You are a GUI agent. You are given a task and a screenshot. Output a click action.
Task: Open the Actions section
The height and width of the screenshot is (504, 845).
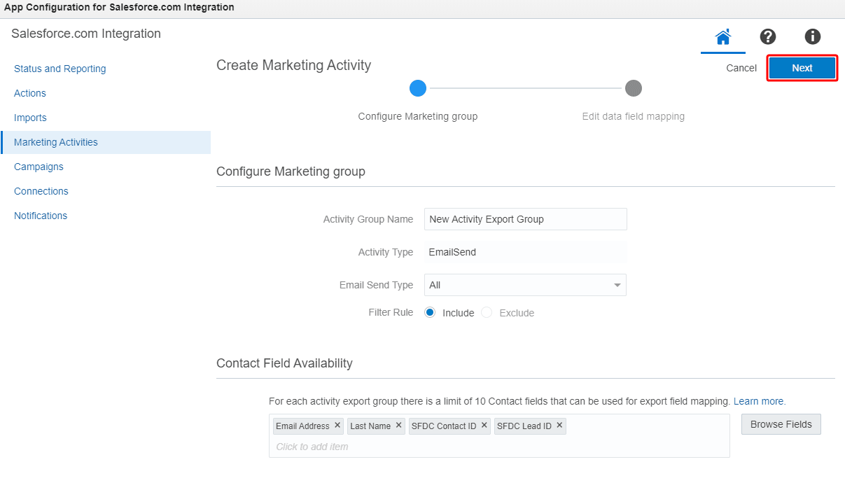coord(30,93)
